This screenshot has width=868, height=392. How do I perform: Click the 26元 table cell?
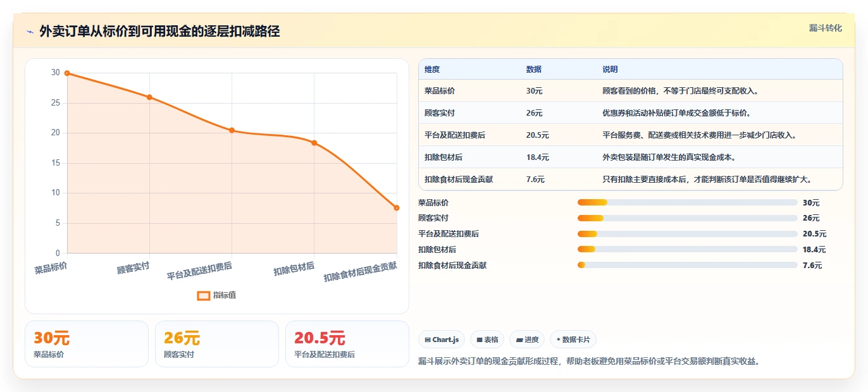click(x=535, y=113)
